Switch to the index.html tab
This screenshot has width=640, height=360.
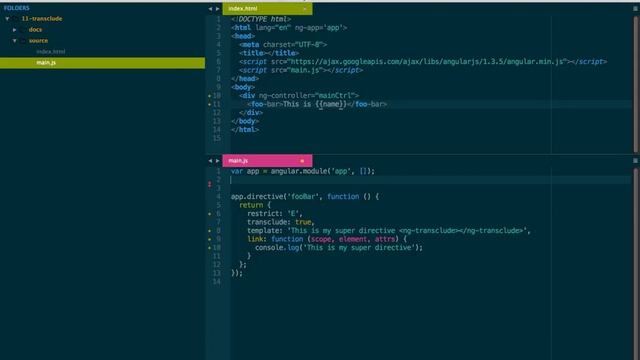click(267, 9)
